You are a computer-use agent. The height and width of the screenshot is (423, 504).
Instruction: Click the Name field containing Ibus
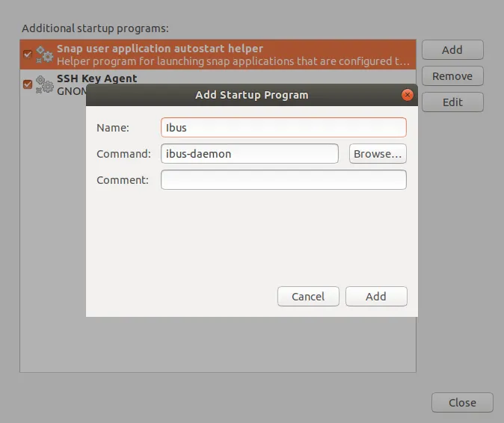click(283, 128)
